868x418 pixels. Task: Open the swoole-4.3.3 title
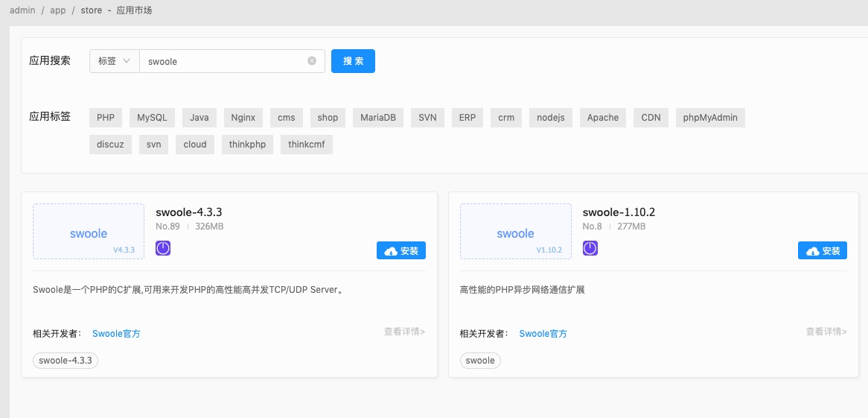189,212
